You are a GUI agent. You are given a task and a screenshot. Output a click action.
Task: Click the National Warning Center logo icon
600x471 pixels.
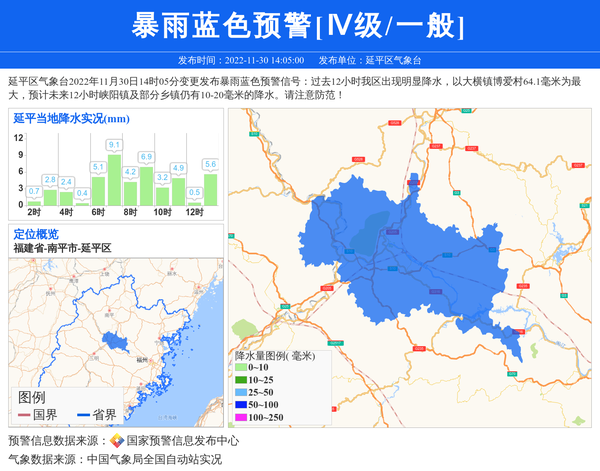117,441
